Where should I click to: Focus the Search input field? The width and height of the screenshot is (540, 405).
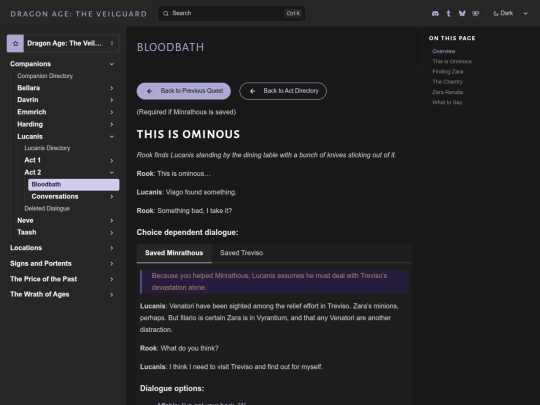point(231,13)
